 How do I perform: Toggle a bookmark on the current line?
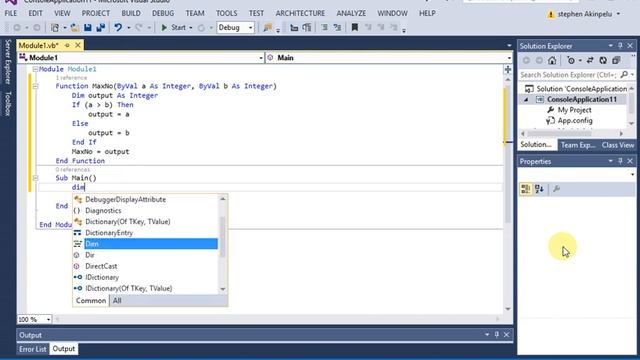click(x=355, y=28)
